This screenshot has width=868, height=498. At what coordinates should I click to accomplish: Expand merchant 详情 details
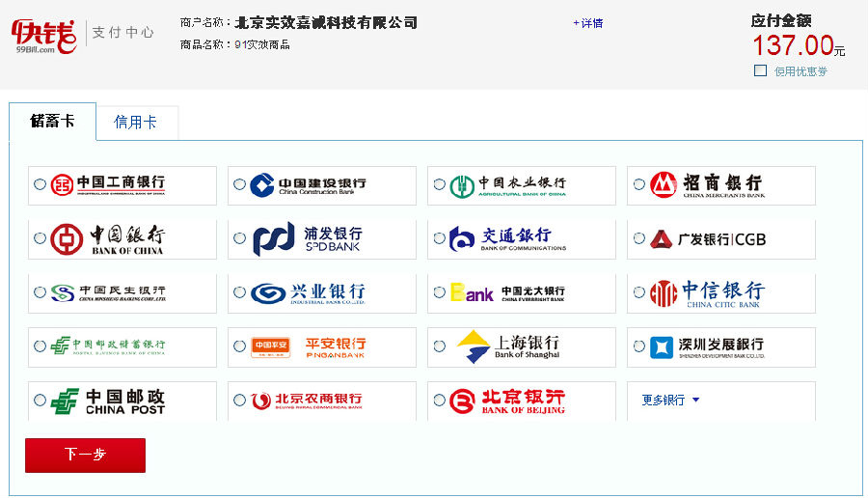pyautogui.click(x=588, y=23)
